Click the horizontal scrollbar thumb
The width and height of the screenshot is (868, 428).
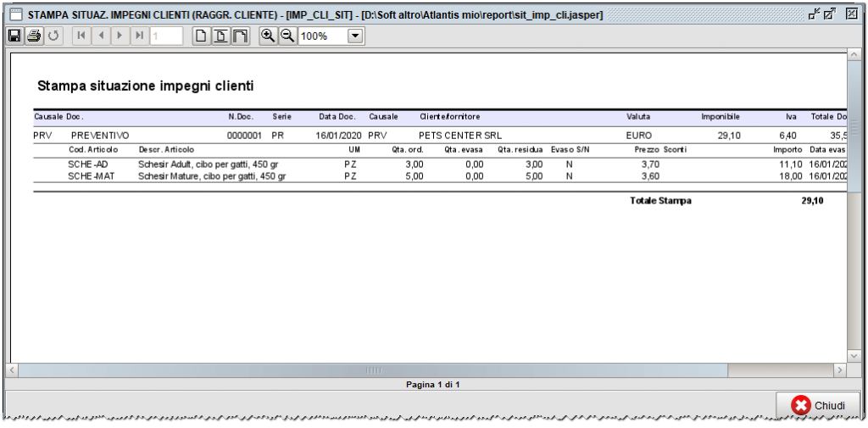pos(373,370)
